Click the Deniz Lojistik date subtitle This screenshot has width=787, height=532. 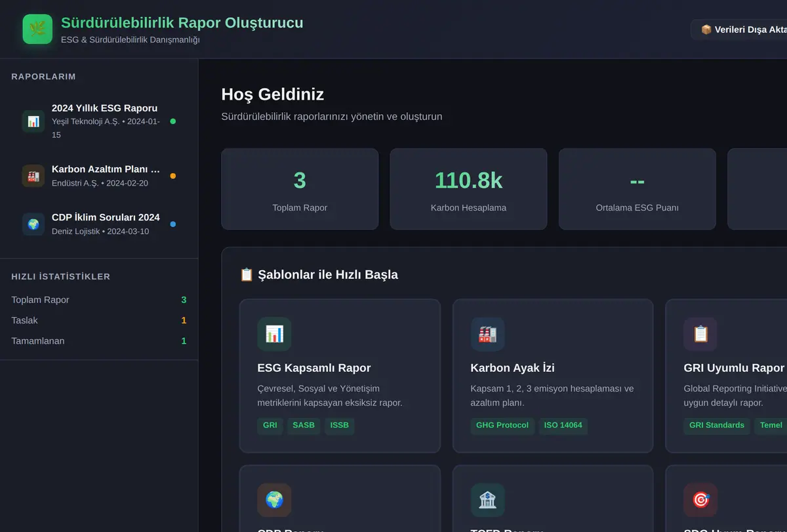100,232
